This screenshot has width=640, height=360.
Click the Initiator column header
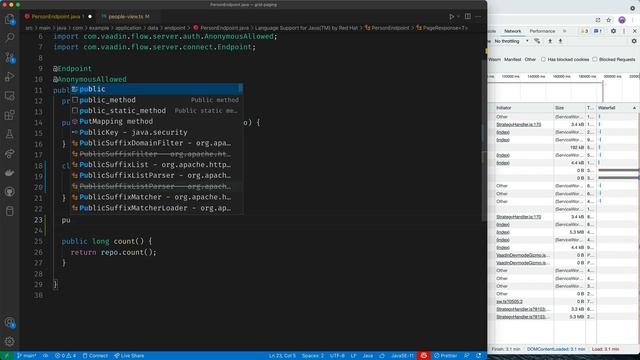(524, 108)
